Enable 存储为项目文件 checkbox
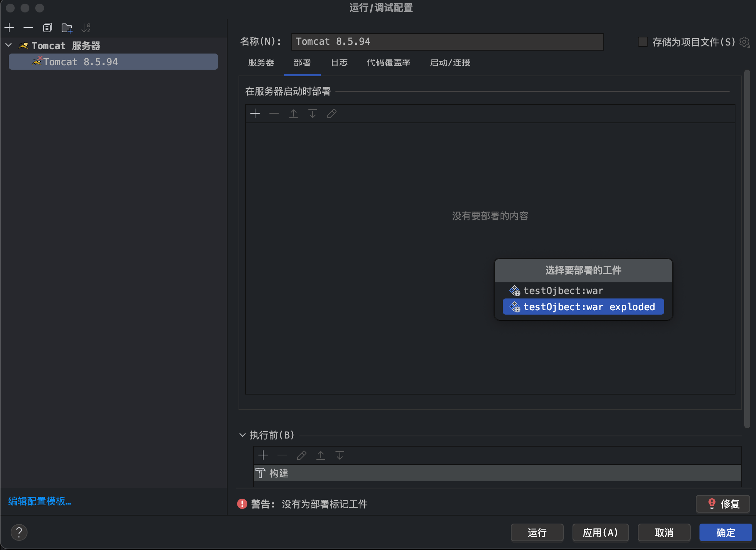 click(x=643, y=42)
